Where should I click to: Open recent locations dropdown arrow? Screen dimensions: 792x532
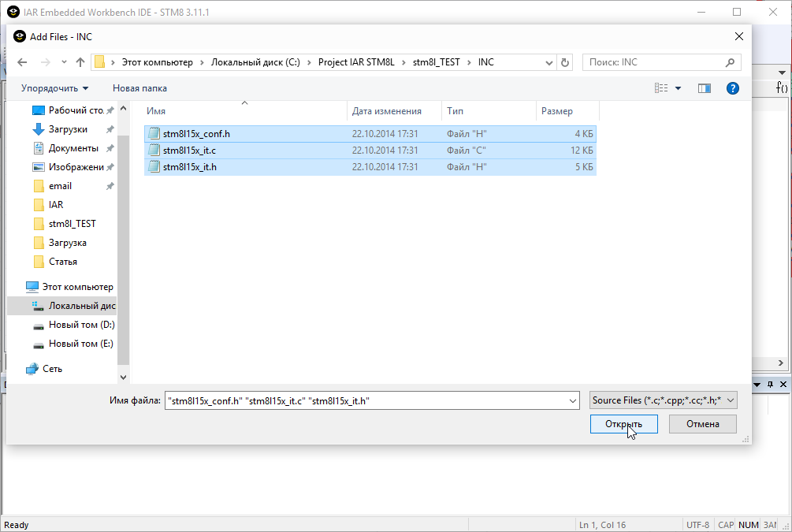tap(64, 62)
